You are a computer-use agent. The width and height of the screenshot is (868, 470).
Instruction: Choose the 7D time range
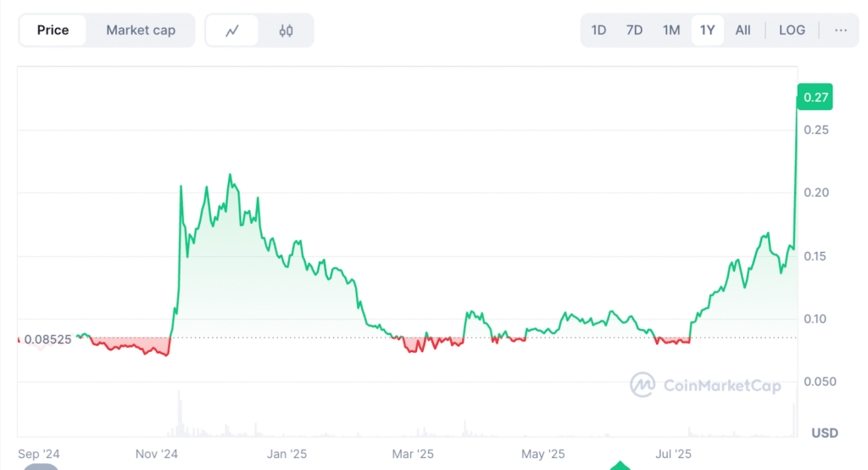[x=634, y=30]
